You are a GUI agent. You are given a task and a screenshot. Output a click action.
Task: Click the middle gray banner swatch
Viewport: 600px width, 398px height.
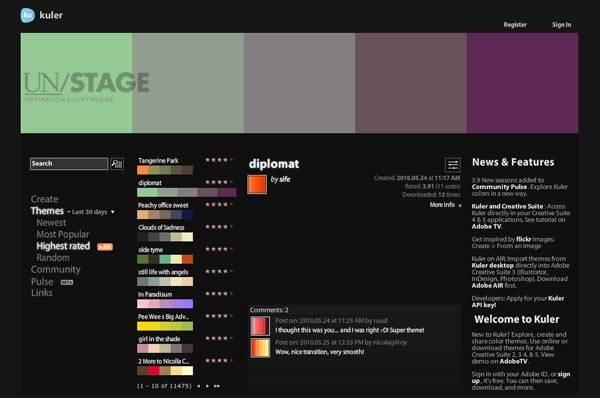pyautogui.click(x=300, y=83)
